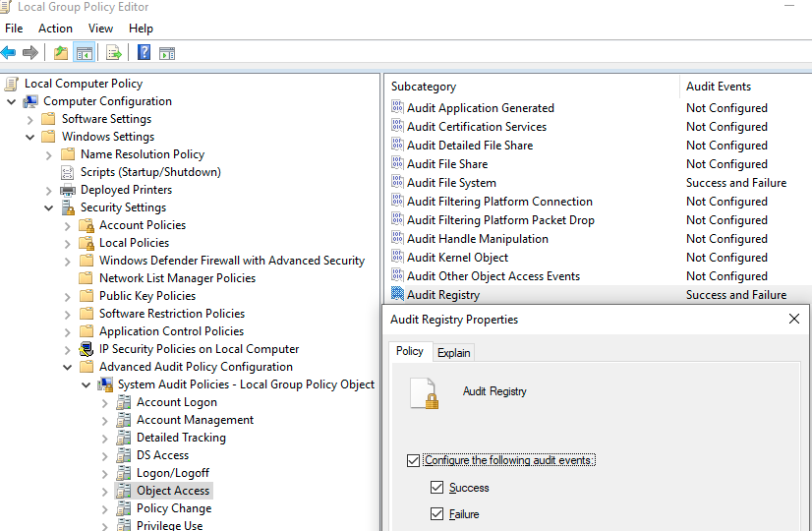Select Public Key Policies folder

[147, 295]
